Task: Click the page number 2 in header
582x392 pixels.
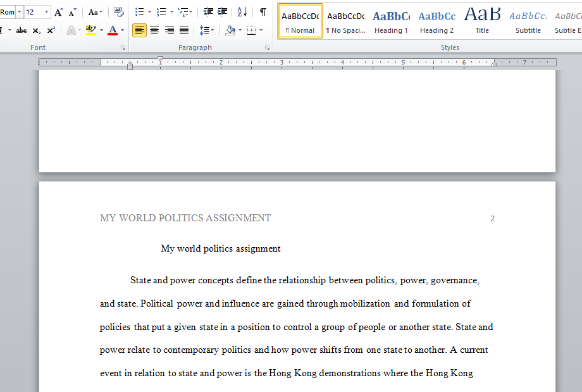Action: [493, 218]
